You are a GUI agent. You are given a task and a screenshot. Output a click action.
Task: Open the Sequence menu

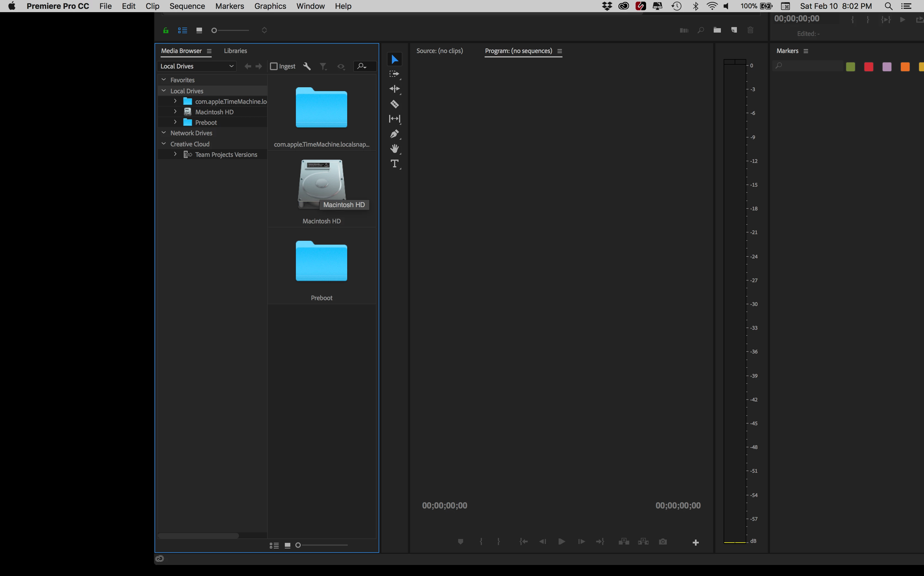(x=187, y=6)
